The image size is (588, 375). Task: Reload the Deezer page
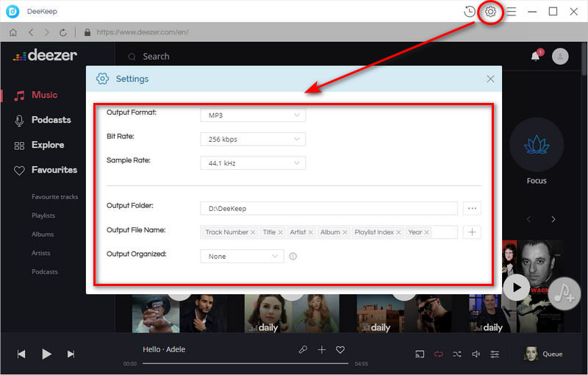(x=62, y=32)
